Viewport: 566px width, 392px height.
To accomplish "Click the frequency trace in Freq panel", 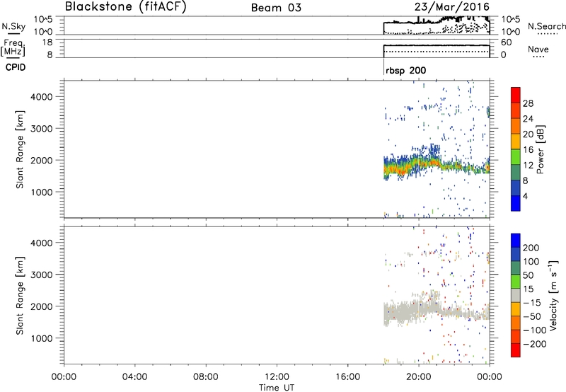I will tap(437, 45).
